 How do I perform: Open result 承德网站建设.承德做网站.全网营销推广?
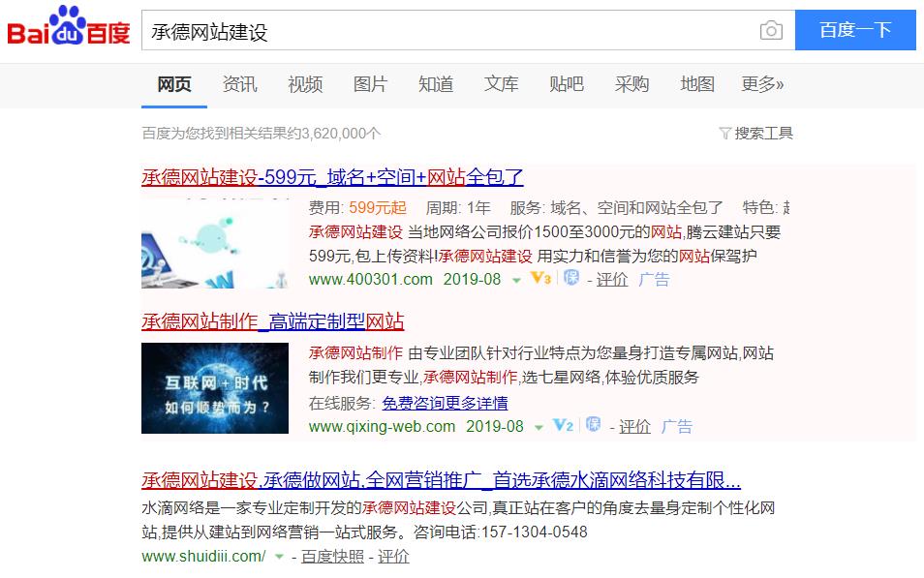pyautogui.click(x=441, y=480)
